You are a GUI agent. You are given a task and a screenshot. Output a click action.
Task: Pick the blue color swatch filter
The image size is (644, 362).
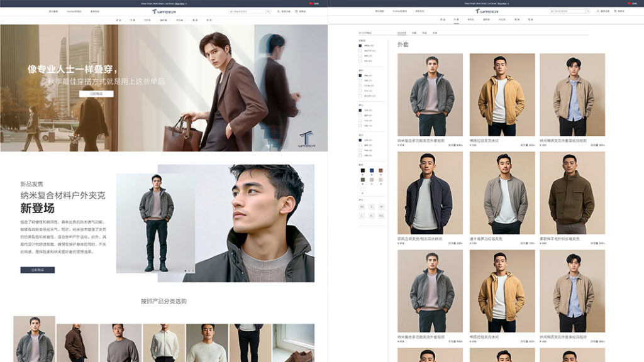click(x=371, y=170)
